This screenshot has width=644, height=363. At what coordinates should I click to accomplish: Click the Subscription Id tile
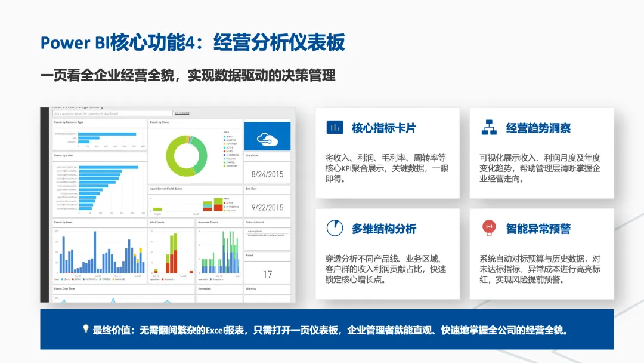[x=267, y=235]
